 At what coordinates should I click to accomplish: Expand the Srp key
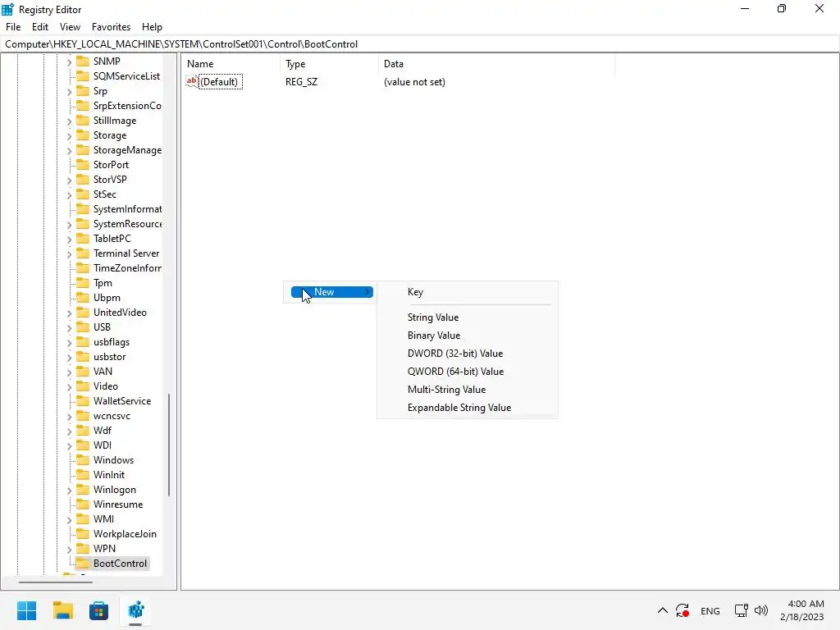click(x=69, y=92)
